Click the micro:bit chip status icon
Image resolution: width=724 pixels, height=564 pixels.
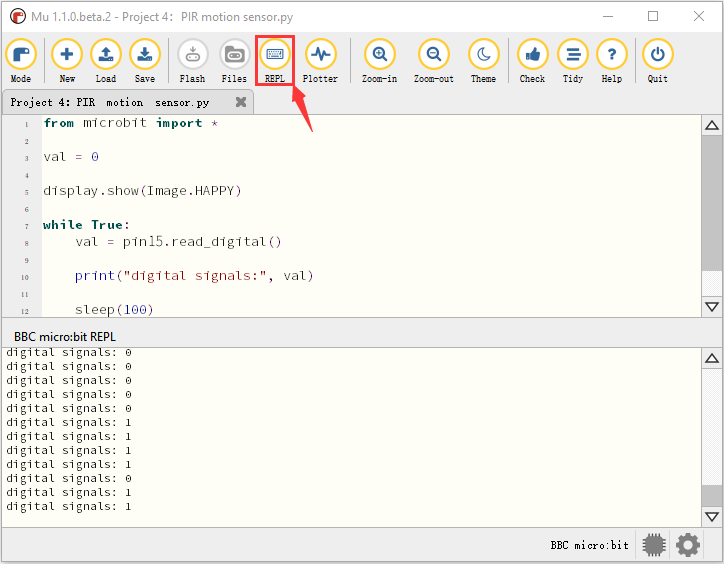[x=654, y=545]
